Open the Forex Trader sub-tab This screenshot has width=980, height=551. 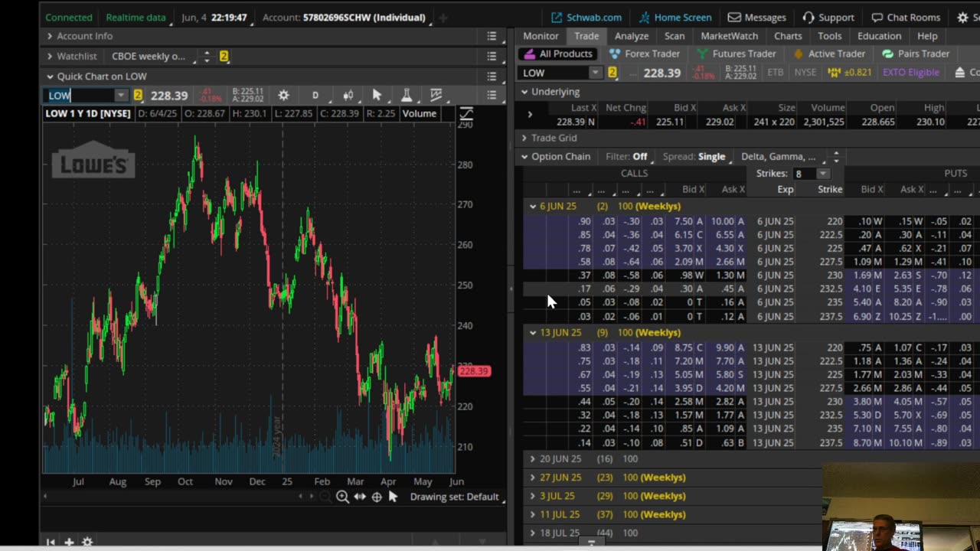[x=644, y=54]
